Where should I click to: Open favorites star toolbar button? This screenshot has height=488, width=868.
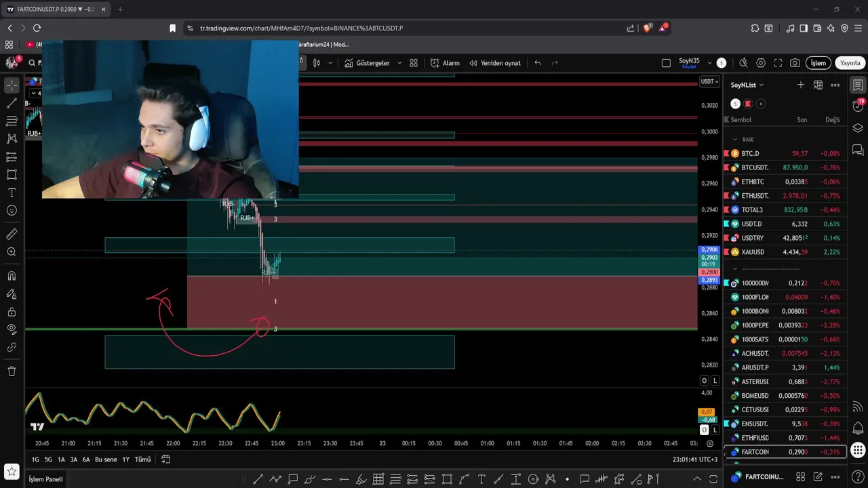coord(11,471)
